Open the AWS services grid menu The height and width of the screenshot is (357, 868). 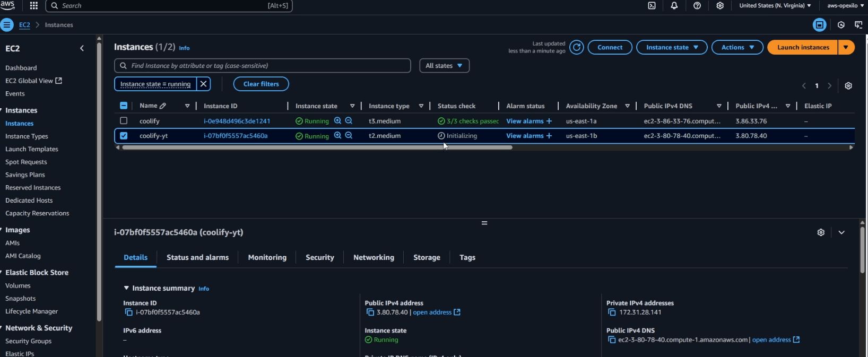tap(33, 6)
